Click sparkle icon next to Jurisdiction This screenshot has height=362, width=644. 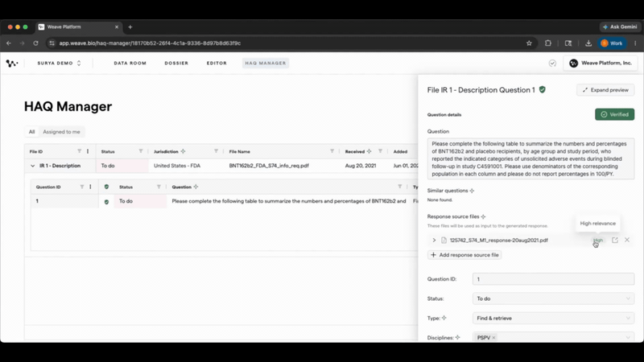tap(184, 151)
